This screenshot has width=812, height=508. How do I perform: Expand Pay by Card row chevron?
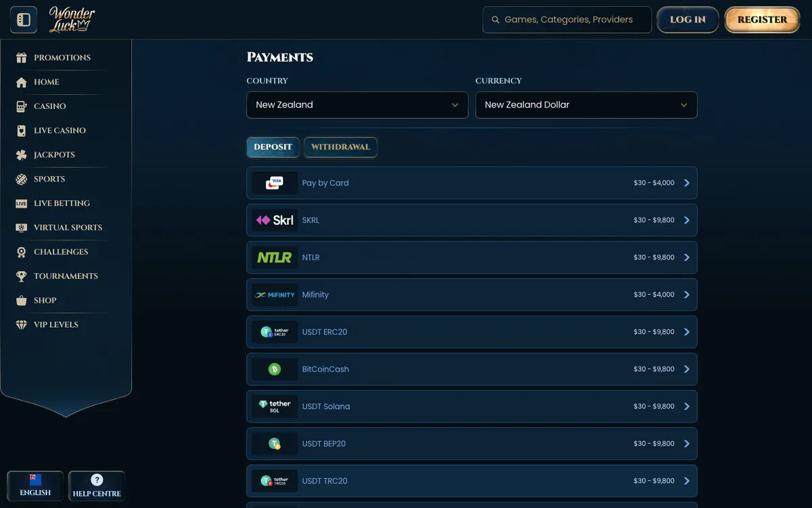687,183
